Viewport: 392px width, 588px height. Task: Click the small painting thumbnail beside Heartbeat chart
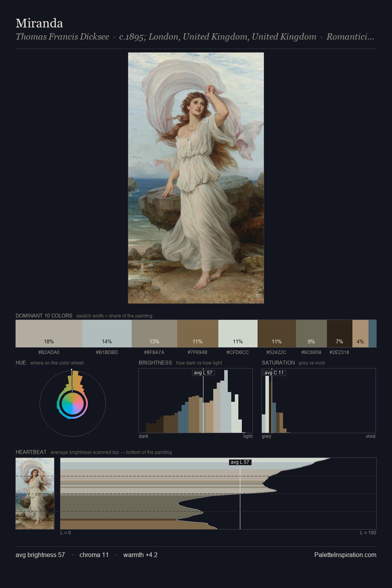35,494
